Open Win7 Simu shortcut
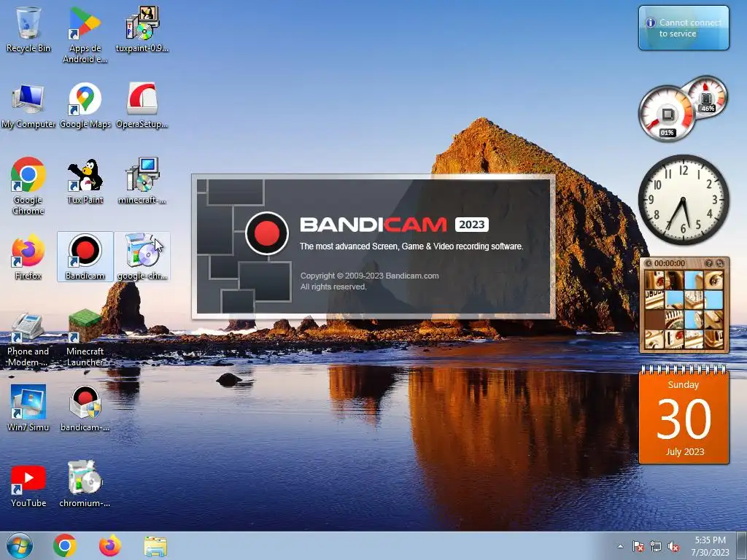The height and width of the screenshot is (560, 747). tap(28, 408)
